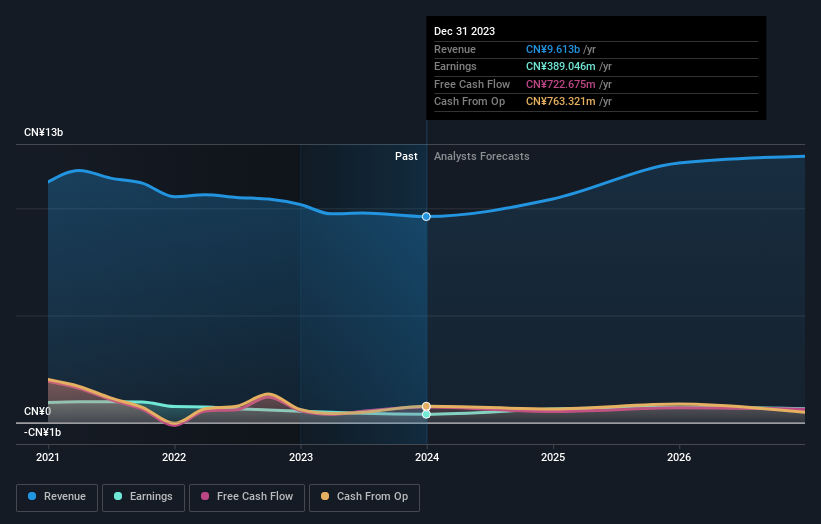The height and width of the screenshot is (524, 821).
Task: Click the 2021 x-axis label
Action: (x=48, y=457)
